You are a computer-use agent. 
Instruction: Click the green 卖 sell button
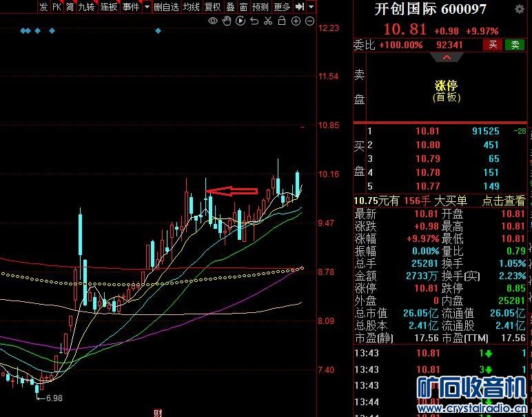point(515,44)
